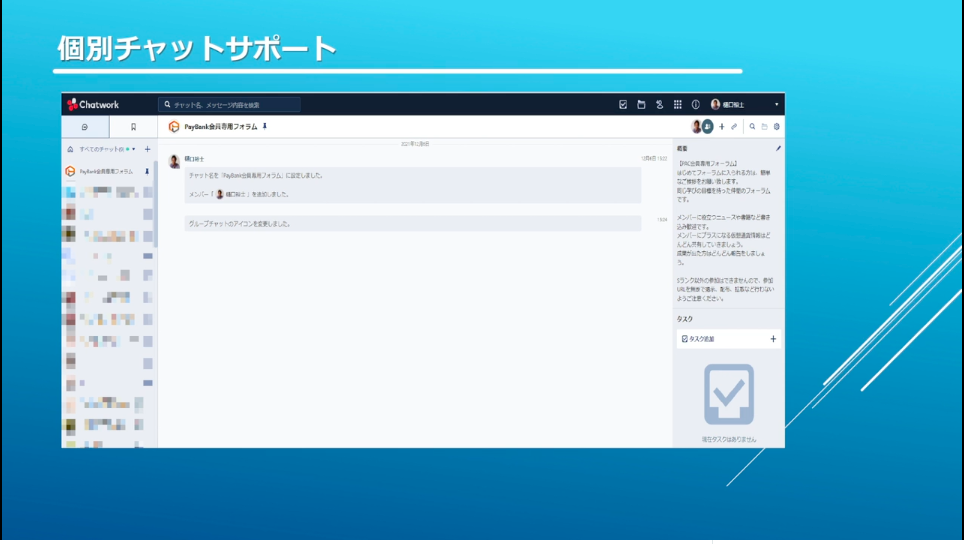Viewport: 964px width, 544px height.
Task: Open member list icon in chat header
Action: 708,127
